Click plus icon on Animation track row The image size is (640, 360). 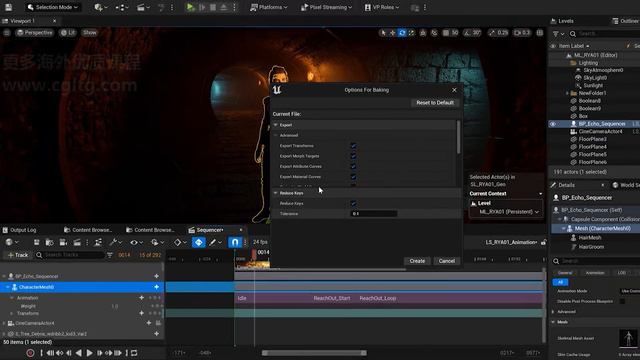coord(141,298)
